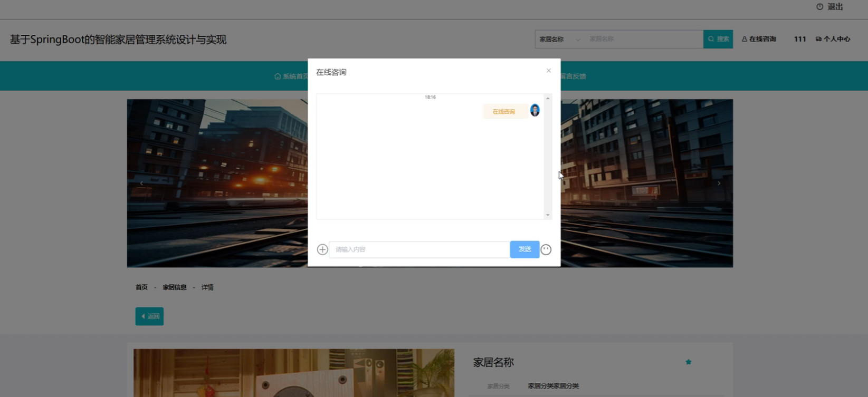Viewport: 868px width, 397px height.
Task: Click the 家居分类家居分类 value text
Action: [x=554, y=386]
